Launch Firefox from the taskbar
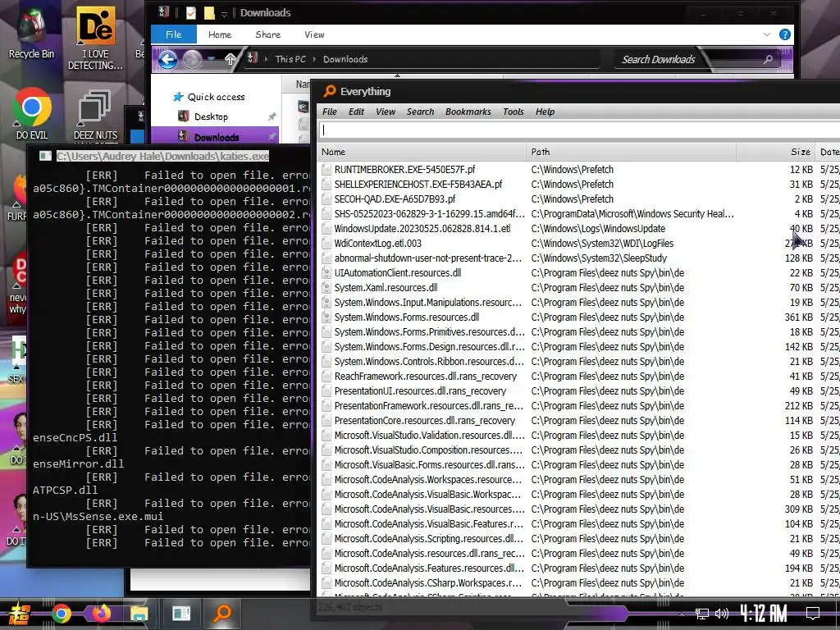 pos(101,614)
